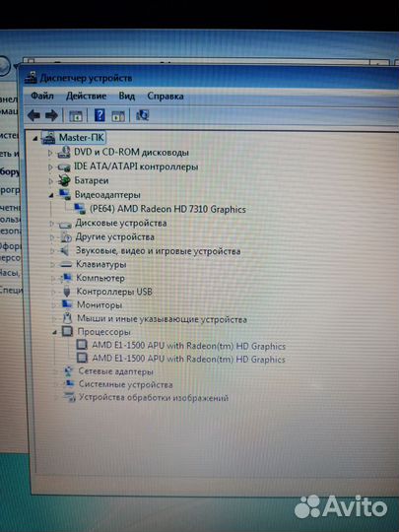Collapse the Видеоадаптеры node

(x=51, y=195)
